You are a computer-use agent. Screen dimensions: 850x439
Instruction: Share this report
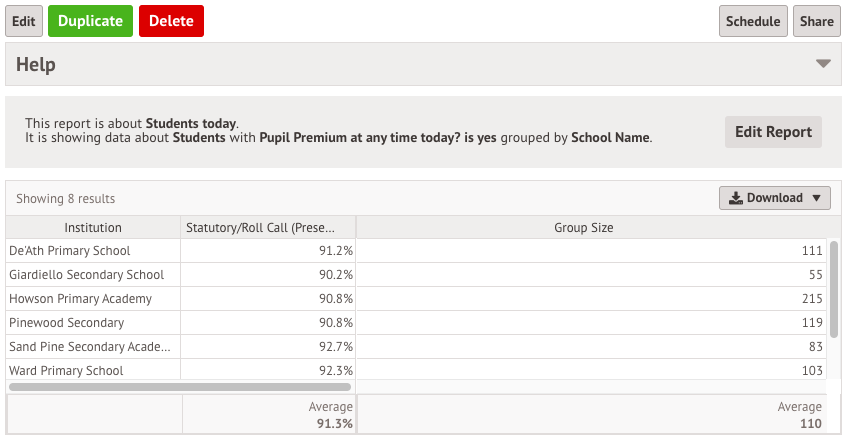pyautogui.click(x=816, y=21)
